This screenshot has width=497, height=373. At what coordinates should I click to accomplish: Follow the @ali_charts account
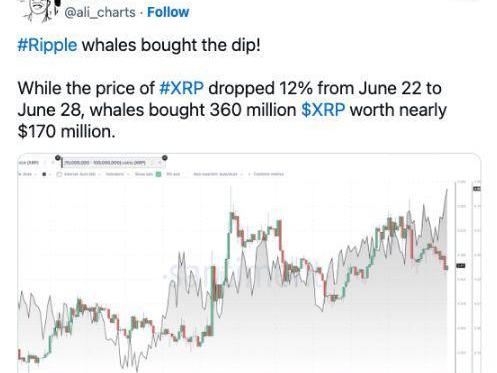click(x=168, y=12)
